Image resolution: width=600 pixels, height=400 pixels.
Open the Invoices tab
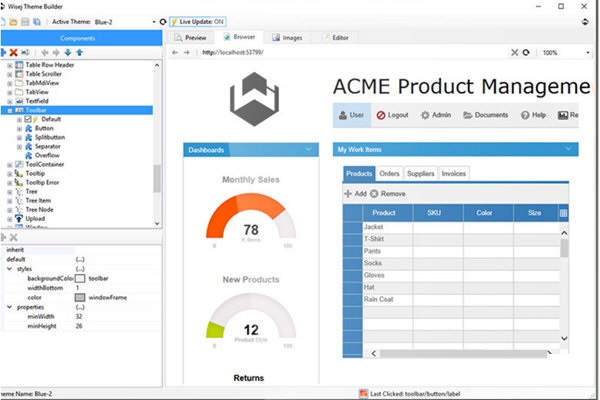454,174
